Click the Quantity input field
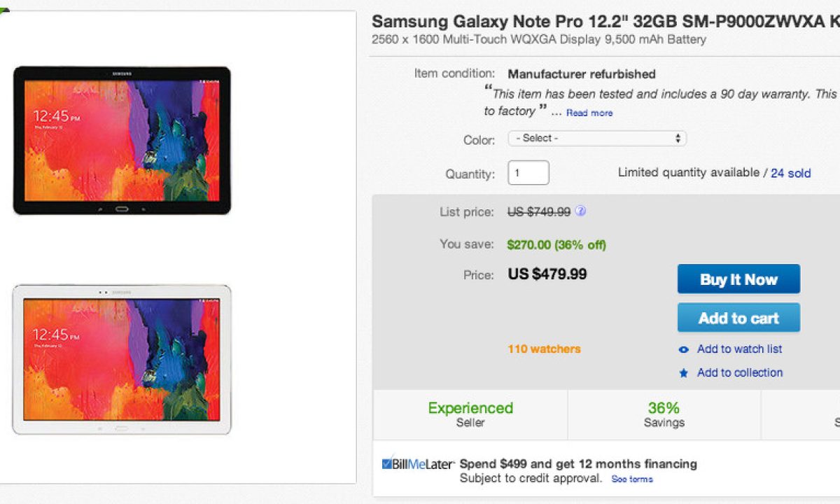This screenshot has height=504, width=840. pos(528,173)
